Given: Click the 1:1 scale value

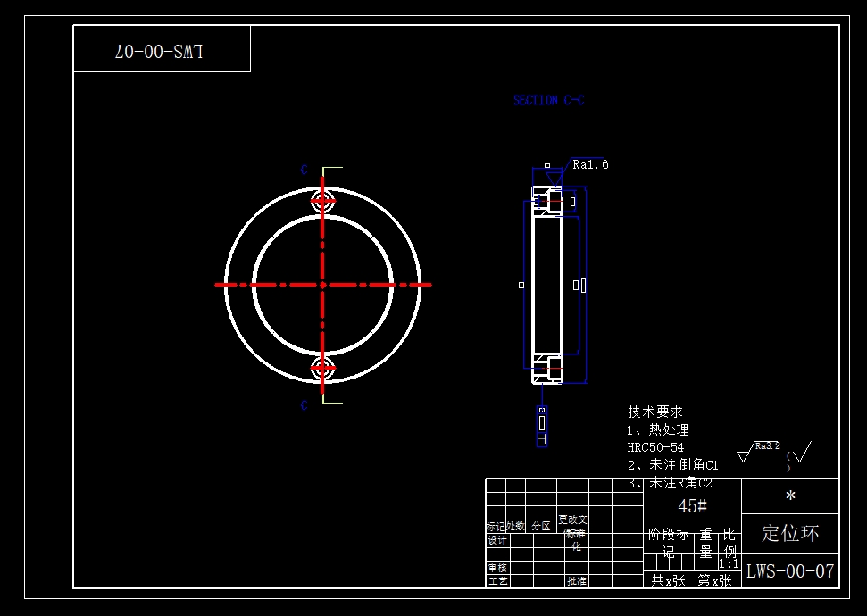Looking at the screenshot, I should [x=729, y=564].
